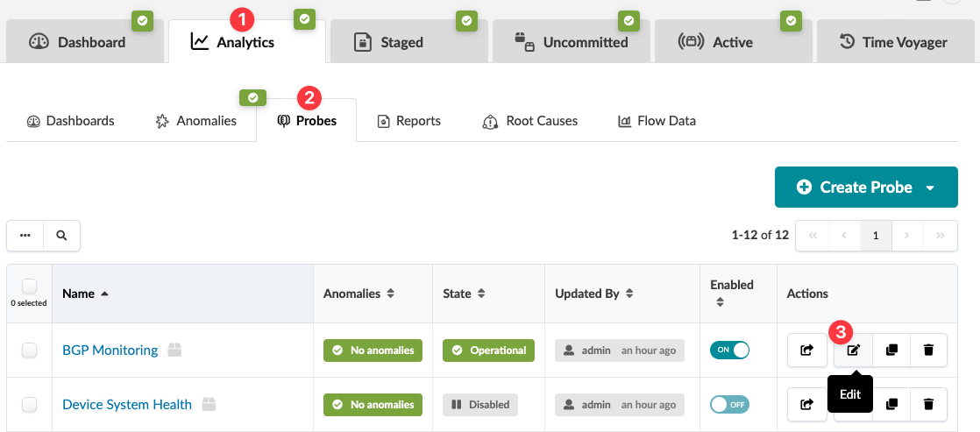The height and width of the screenshot is (432, 980).
Task: Open the BGP Monitoring probe link
Action: click(110, 351)
